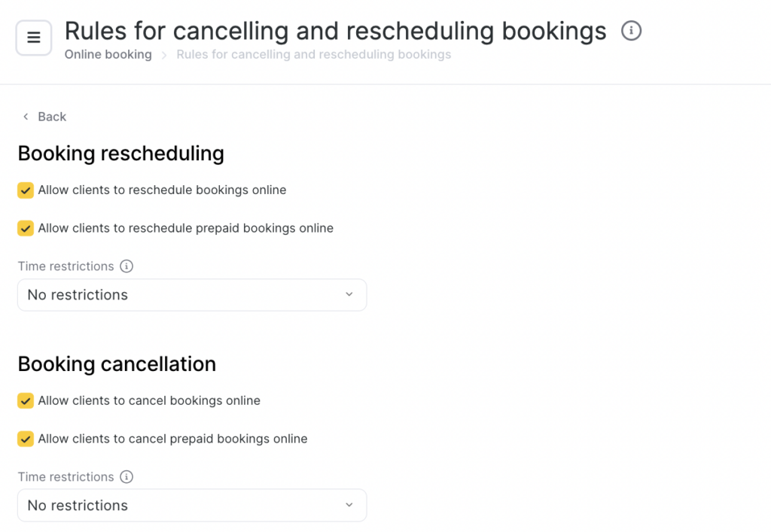Open the rescheduling Time restrictions dropdown
Image resolution: width=771 pixels, height=532 pixels.
[191, 295]
